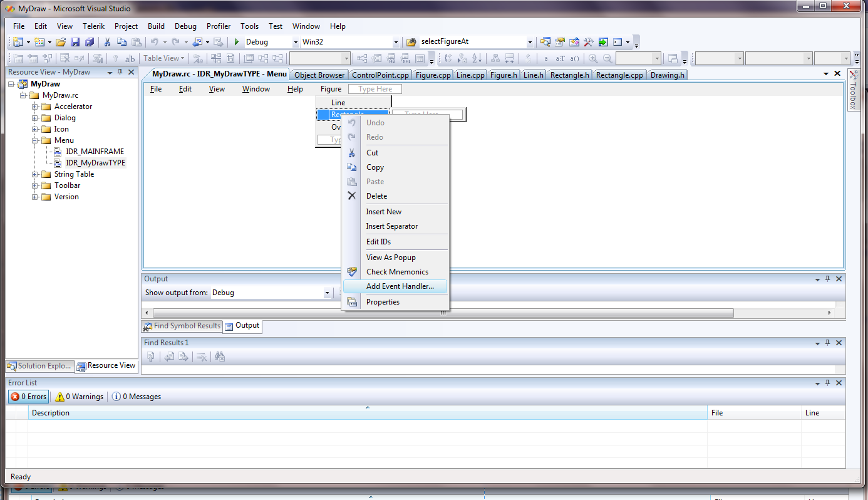This screenshot has width=868, height=500.
Task: Choose Edit IDs from context menu
Action: coord(396,242)
